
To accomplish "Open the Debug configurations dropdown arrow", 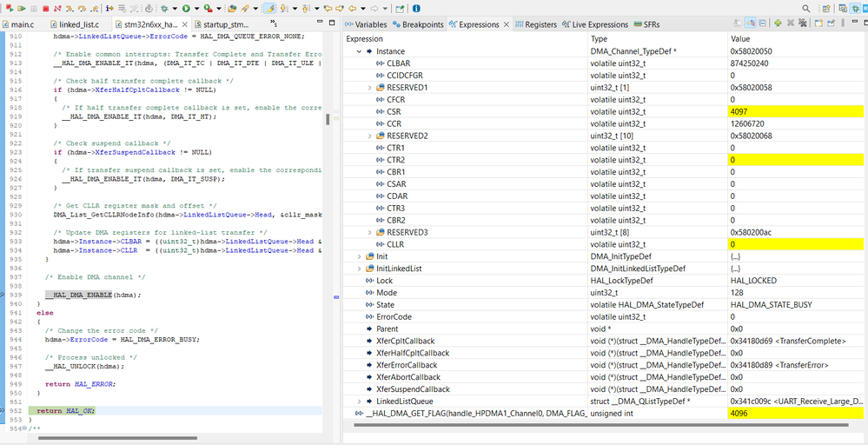I will [x=175, y=9].
